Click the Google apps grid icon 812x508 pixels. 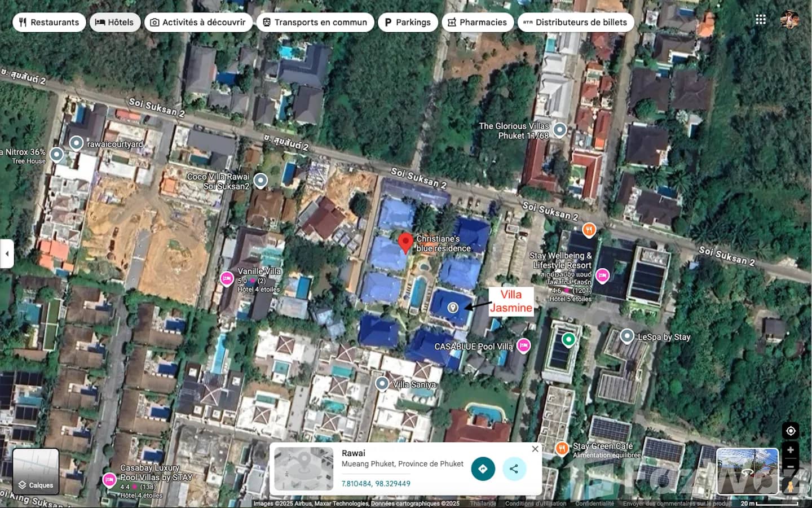click(761, 20)
